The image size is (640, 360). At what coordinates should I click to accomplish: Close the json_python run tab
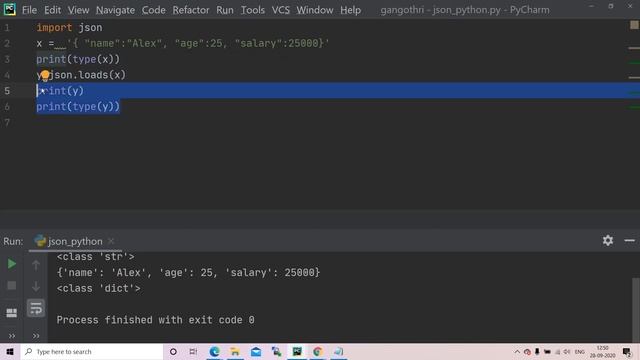(111, 241)
